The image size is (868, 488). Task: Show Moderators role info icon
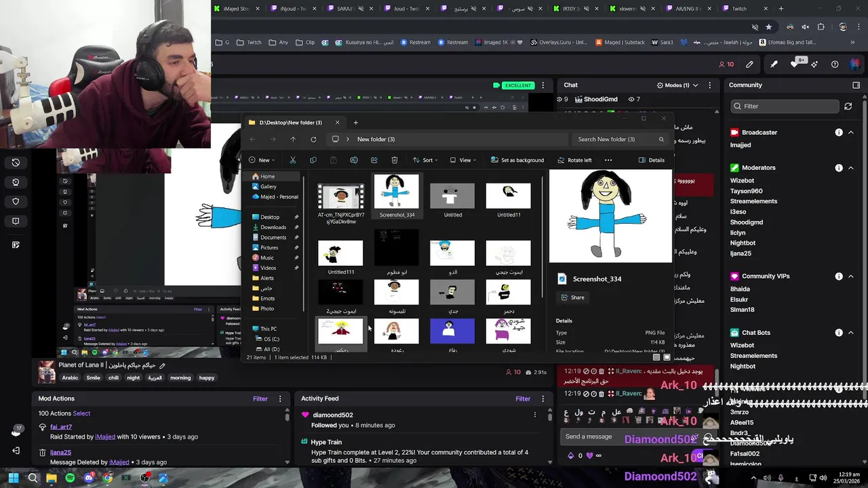point(839,167)
